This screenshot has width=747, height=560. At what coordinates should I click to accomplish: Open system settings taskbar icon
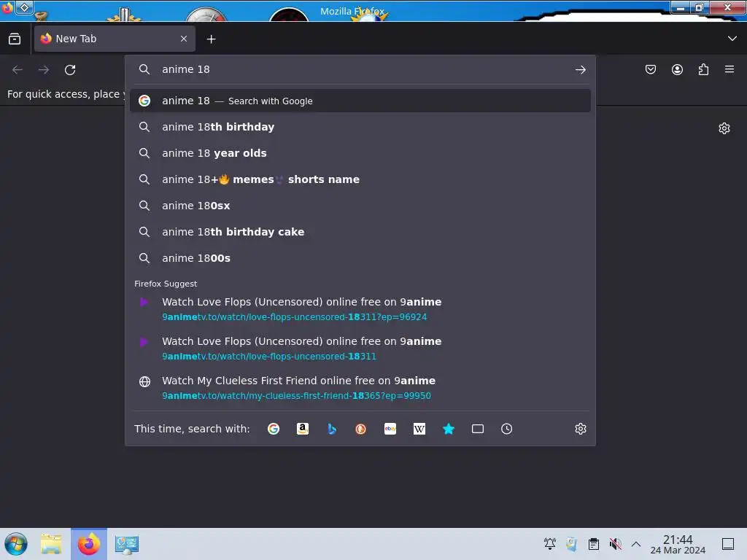click(x=127, y=544)
